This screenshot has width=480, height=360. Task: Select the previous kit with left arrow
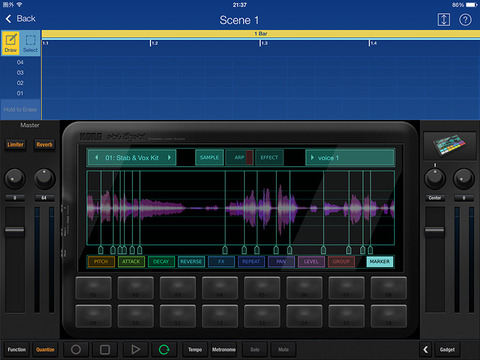(97, 157)
